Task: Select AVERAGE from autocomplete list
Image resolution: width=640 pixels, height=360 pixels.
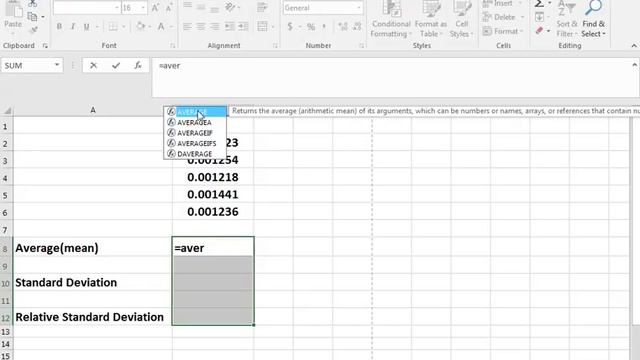Action: pos(195,112)
